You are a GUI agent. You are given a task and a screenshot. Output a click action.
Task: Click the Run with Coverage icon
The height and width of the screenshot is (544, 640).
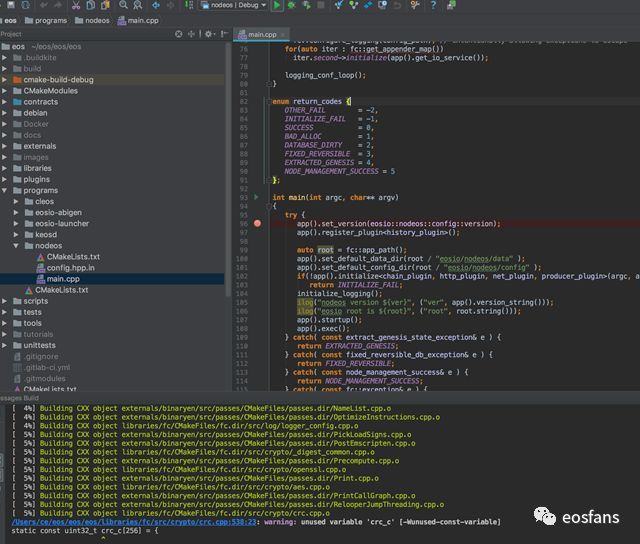306,5
